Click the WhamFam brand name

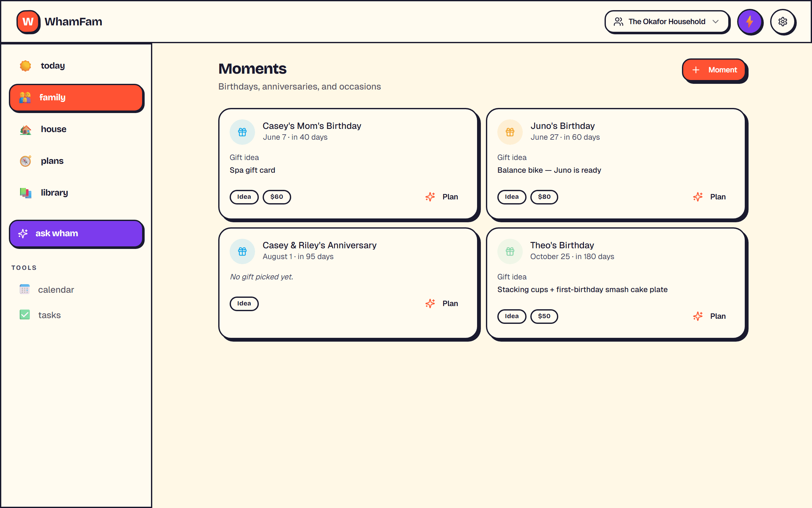click(73, 22)
